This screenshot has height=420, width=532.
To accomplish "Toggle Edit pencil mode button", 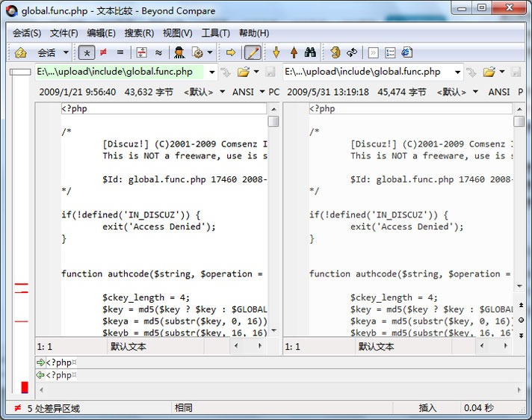I will pyautogui.click(x=253, y=52).
